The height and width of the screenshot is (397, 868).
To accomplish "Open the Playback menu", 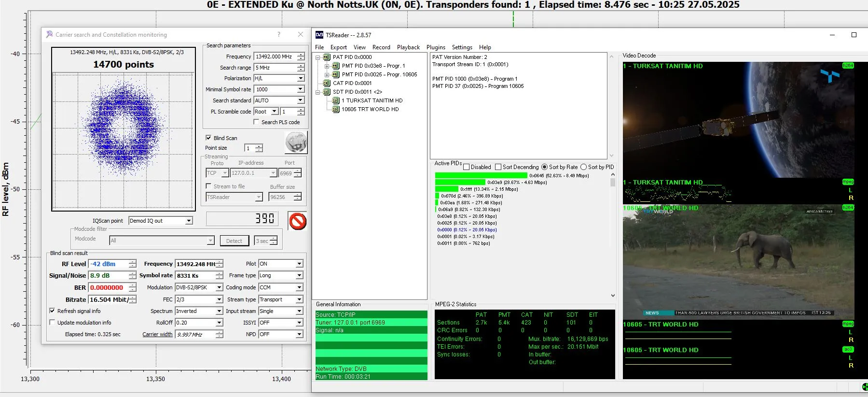I will point(408,47).
